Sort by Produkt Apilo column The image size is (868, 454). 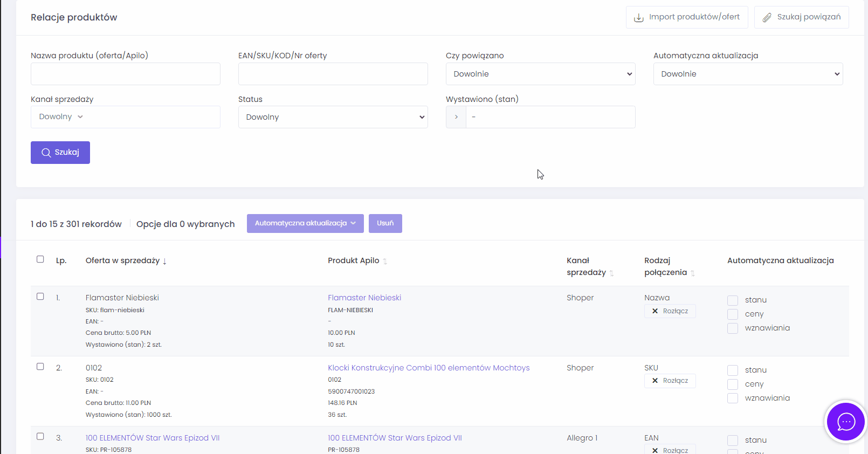pyautogui.click(x=357, y=260)
